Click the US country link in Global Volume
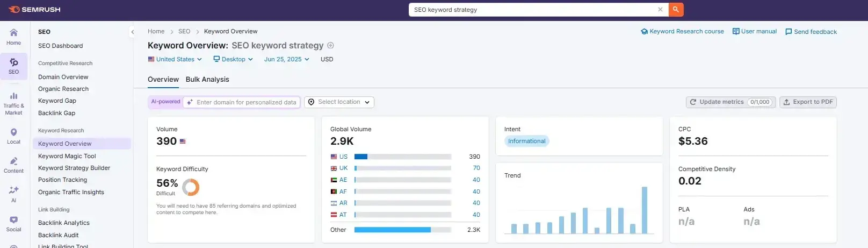Viewport: 868px width, 248px height. coord(343,157)
